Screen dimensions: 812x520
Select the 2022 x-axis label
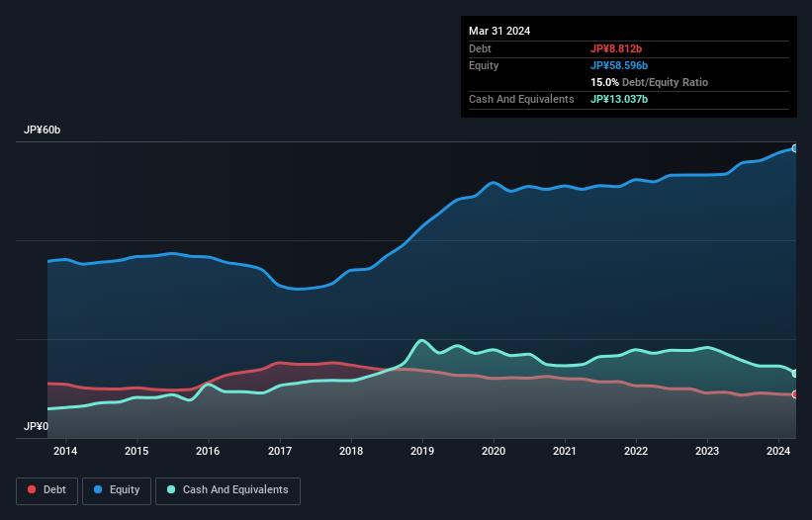coord(636,452)
